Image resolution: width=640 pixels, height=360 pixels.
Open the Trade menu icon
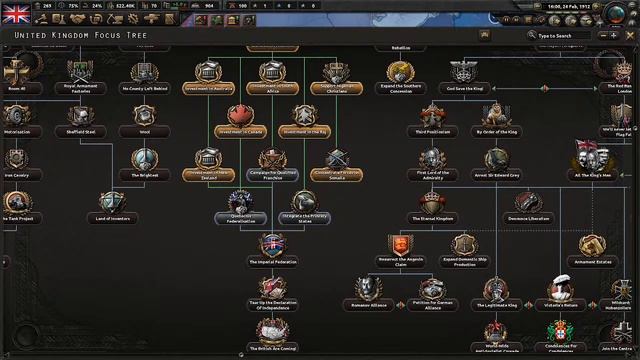[x=96, y=19]
